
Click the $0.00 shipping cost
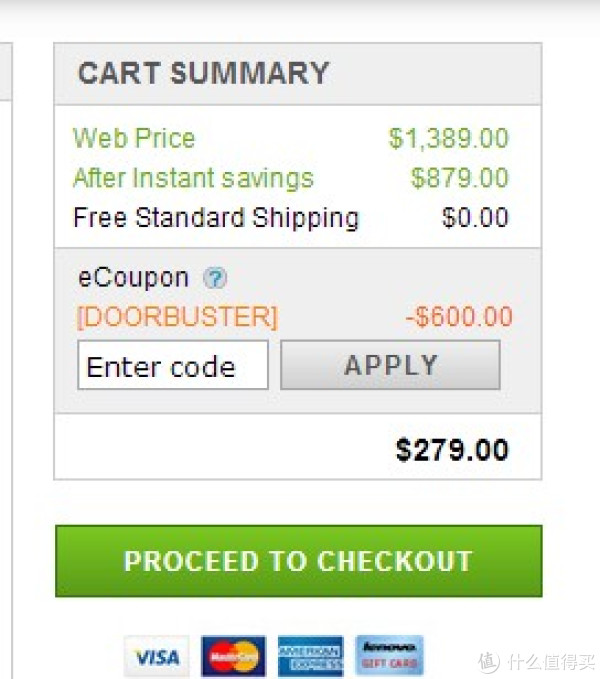coord(475,217)
